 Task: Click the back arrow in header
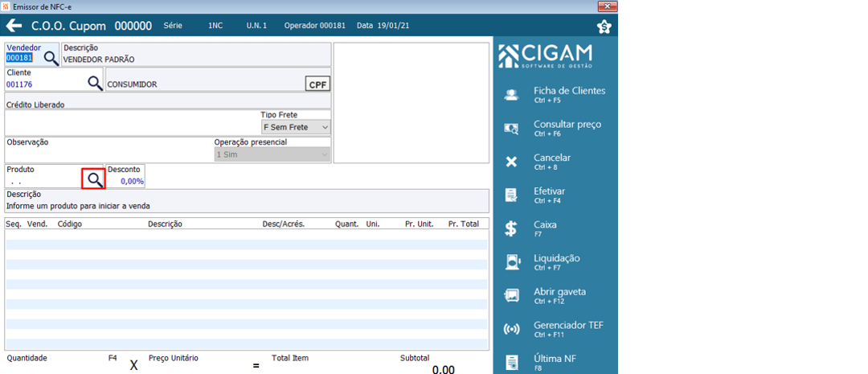pos(14,26)
